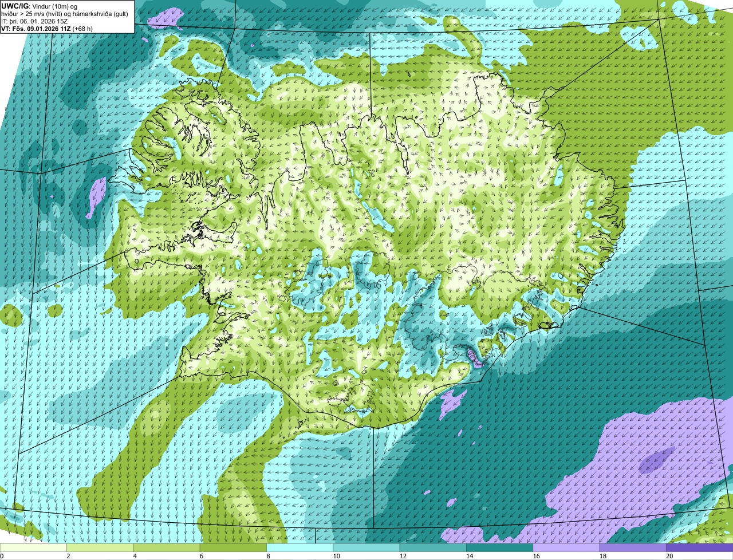Click the 16–18 m/s lavender swatch

pyautogui.click(x=565, y=547)
